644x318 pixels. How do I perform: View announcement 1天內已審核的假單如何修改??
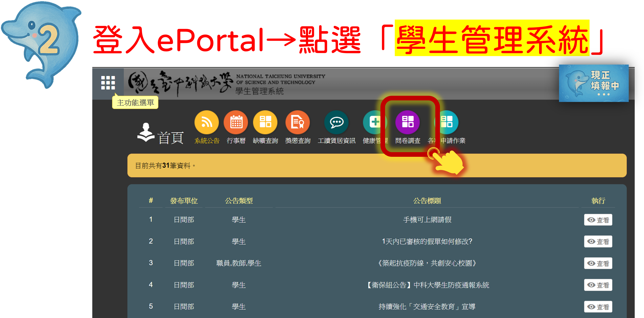tap(598, 241)
